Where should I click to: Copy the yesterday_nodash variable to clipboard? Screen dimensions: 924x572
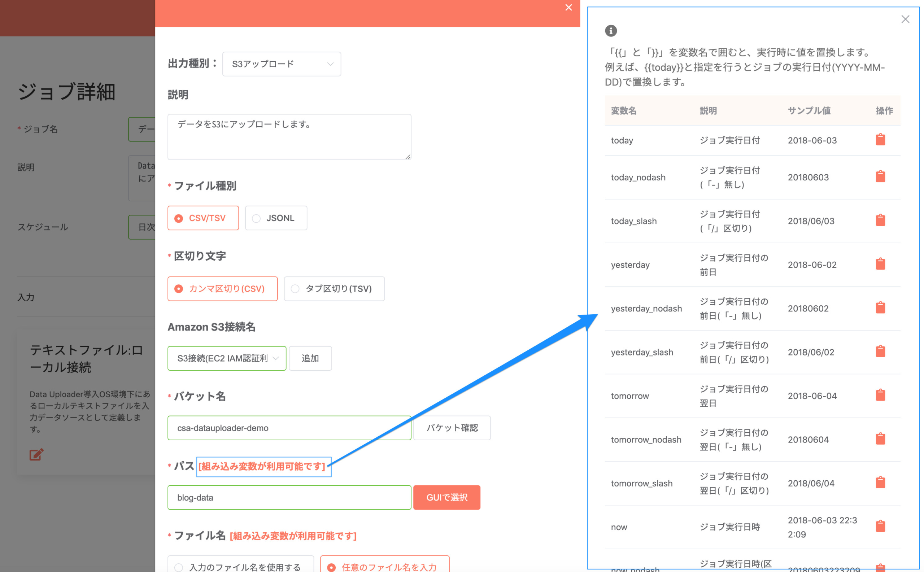click(880, 307)
